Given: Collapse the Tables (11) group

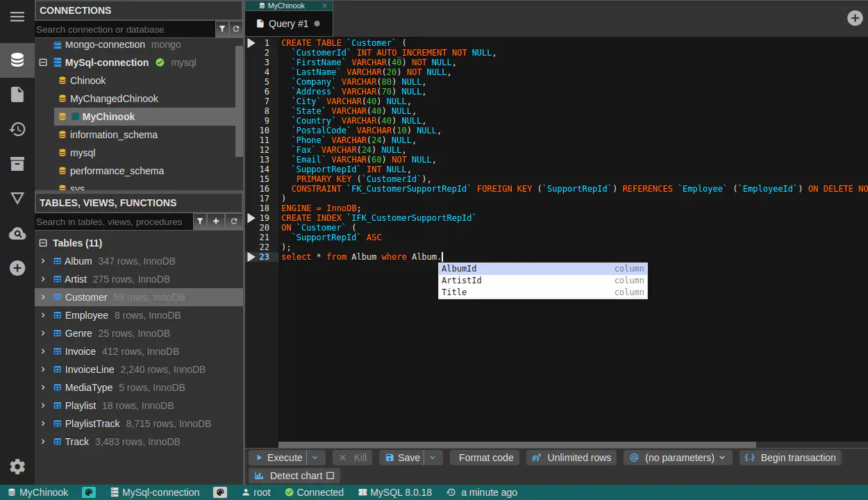Looking at the screenshot, I should click(43, 243).
